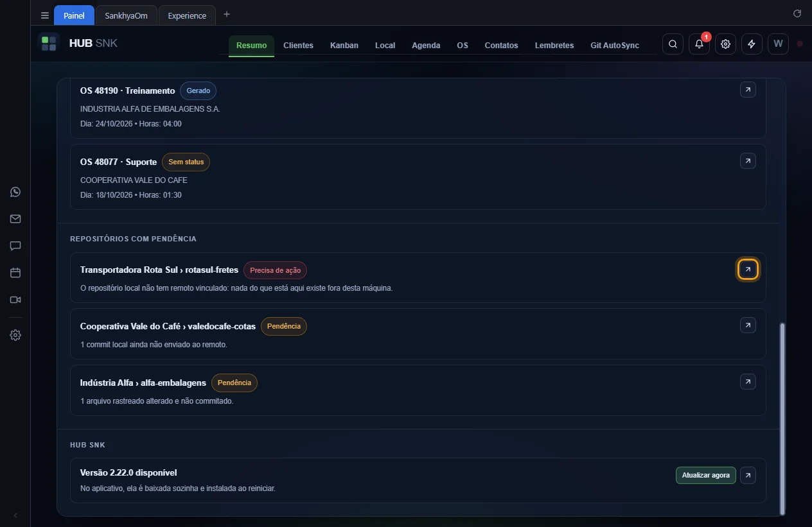
Task: Click Transportadora Rota Sul › rotasul-fretes title
Action: (x=159, y=270)
